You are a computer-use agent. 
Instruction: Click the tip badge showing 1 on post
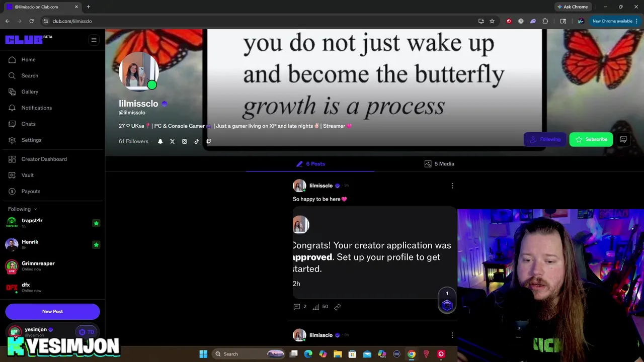(447, 301)
